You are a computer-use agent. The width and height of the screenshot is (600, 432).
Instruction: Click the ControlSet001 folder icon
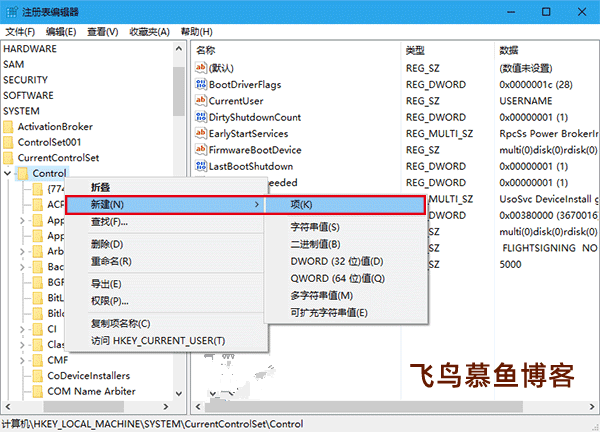click(x=8, y=142)
